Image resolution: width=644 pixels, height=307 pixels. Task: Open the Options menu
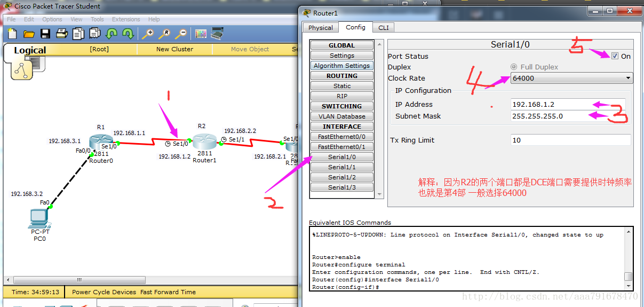click(x=52, y=19)
